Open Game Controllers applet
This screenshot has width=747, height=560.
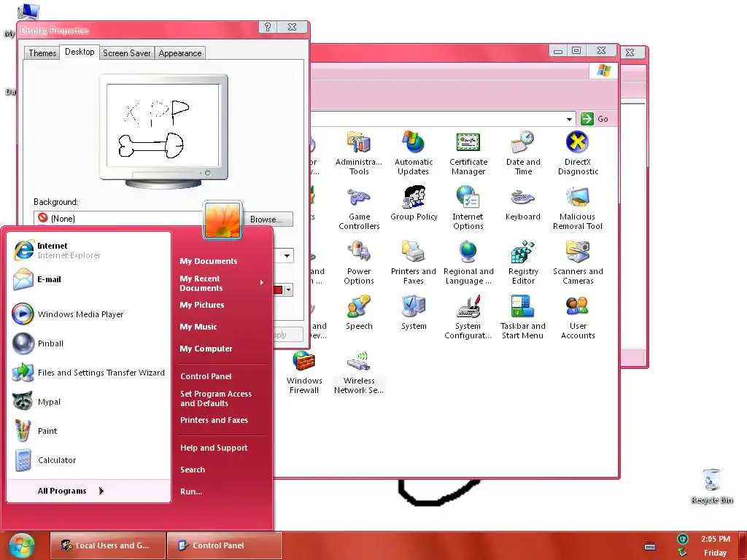point(359,208)
